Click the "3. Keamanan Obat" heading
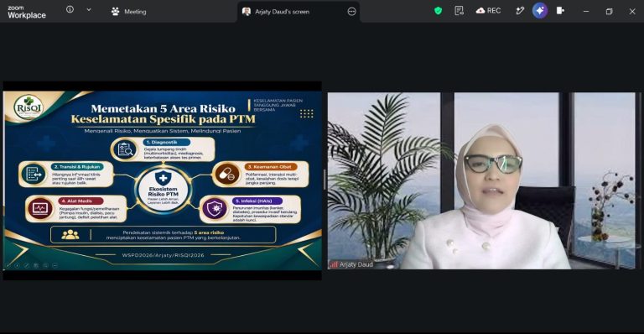The width and height of the screenshot is (644, 334). point(271,167)
